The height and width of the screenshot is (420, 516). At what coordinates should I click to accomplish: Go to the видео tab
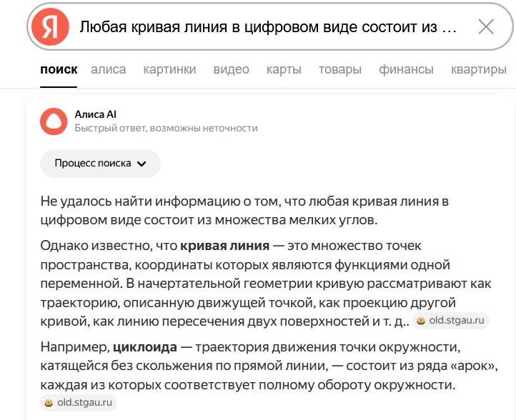point(231,69)
